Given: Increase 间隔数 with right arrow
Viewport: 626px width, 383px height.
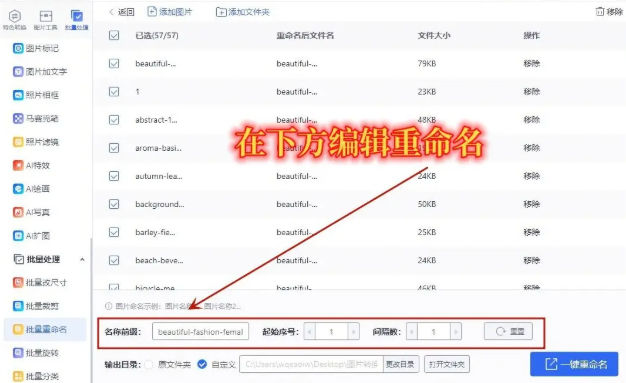Looking at the screenshot, I should (456, 331).
